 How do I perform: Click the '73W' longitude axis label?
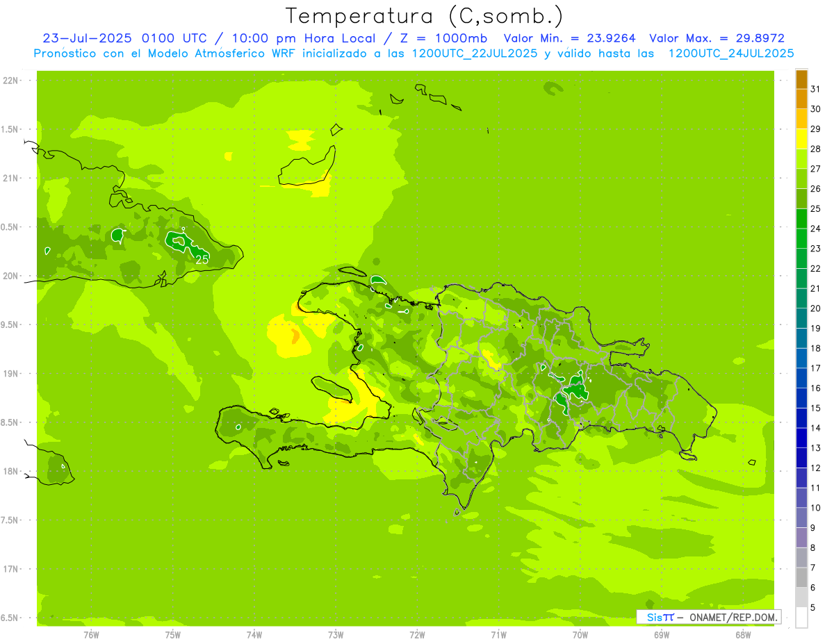[x=336, y=635]
